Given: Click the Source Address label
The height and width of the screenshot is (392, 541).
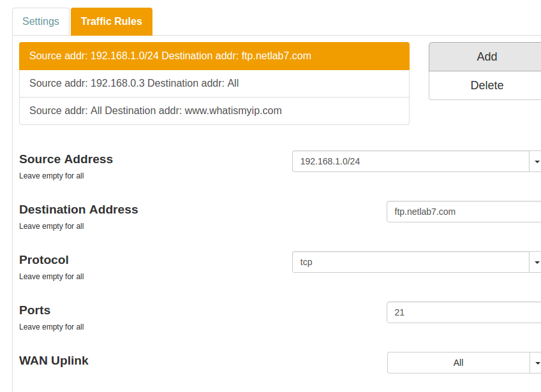Looking at the screenshot, I should point(66,159).
